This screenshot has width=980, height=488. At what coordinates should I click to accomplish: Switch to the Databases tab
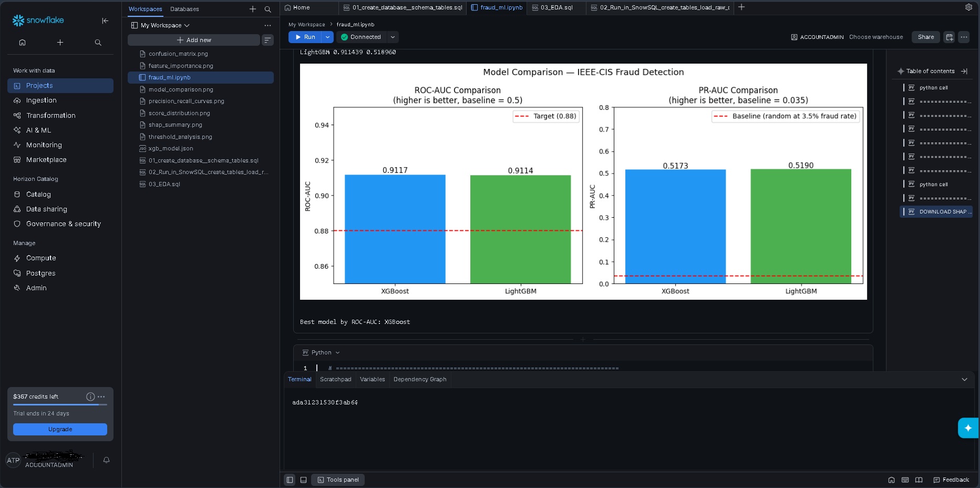point(184,9)
